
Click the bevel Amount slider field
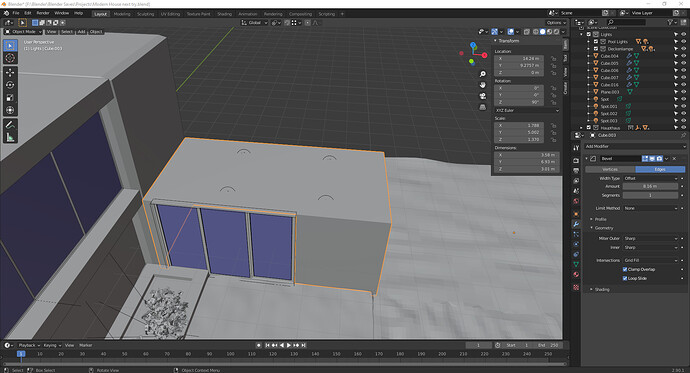click(650, 186)
